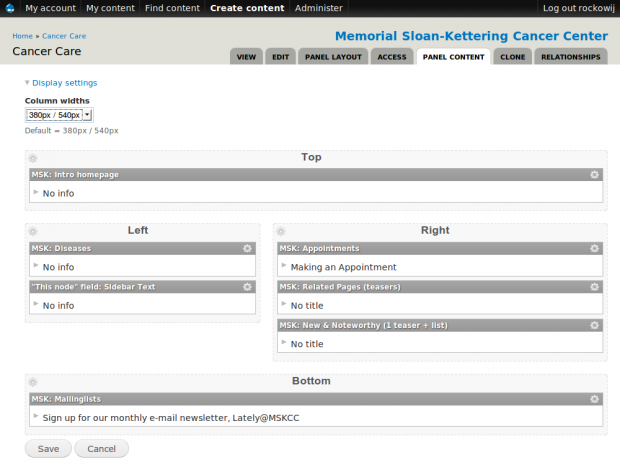Open the Column widths dropdown
The image size is (620, 465).
coord(59,115)
